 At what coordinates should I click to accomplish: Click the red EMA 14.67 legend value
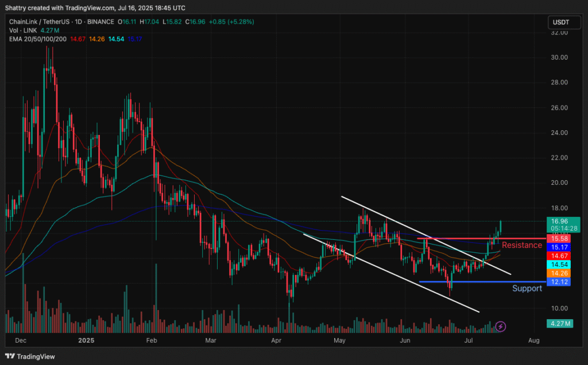[79, 38]
